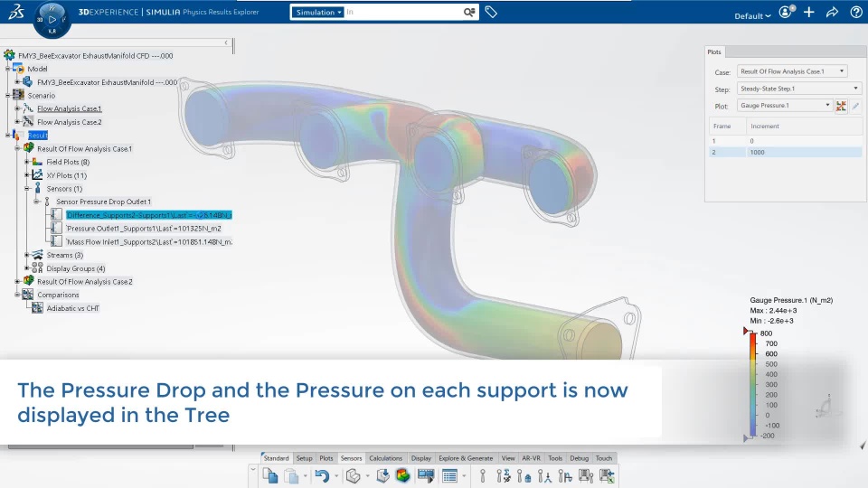Open the Plot dropdown showing Gauge Pressure.1
868x488 pixels.
(785, 105)
